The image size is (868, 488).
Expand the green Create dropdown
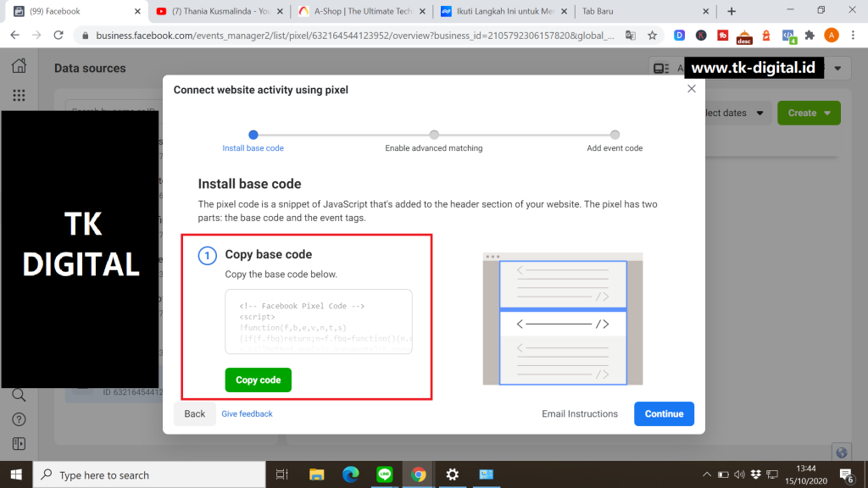[808, 113]
